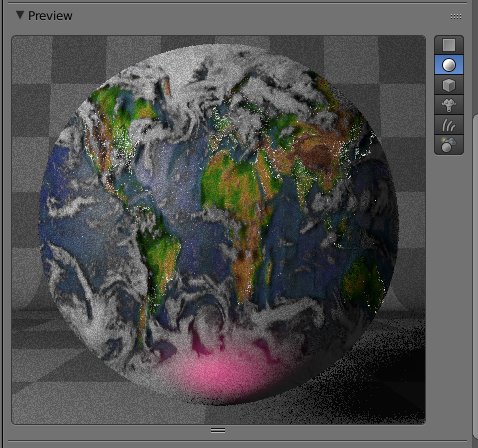
Task: Click the Preview panel title
Action: point(50,16)
